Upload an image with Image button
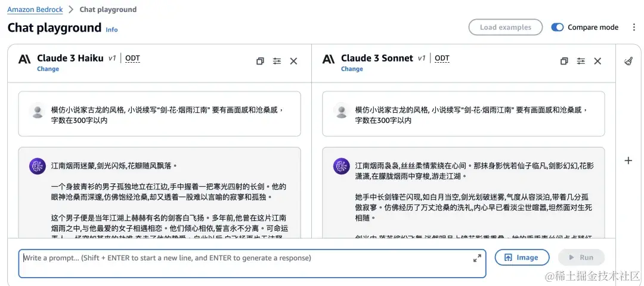 522,257
